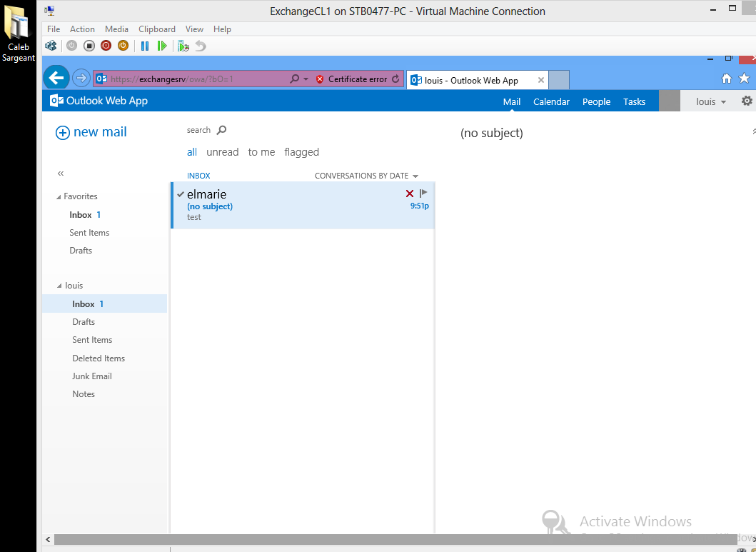756x552 pixels.
Task: Open the File menu
Action: (x=54, y=29)
